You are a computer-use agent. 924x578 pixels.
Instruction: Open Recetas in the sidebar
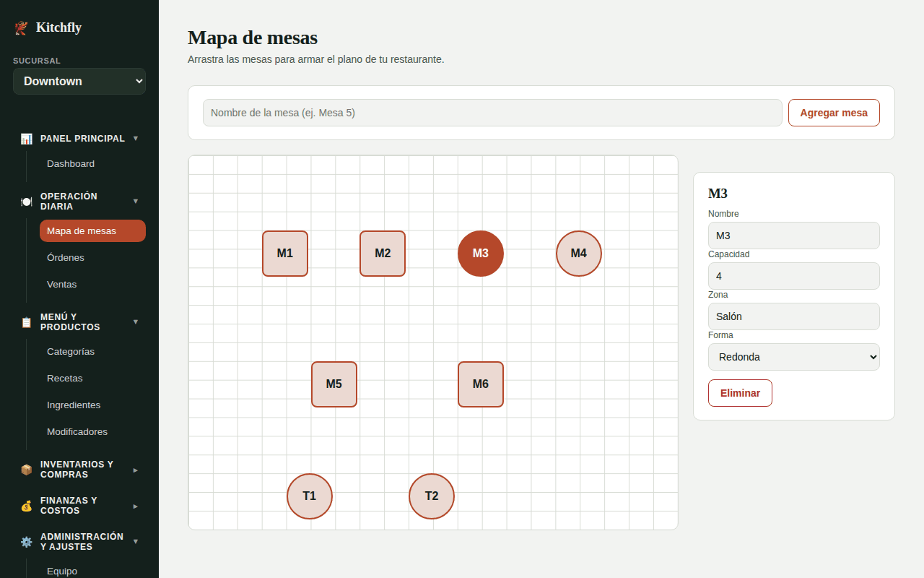click(92, 379)
